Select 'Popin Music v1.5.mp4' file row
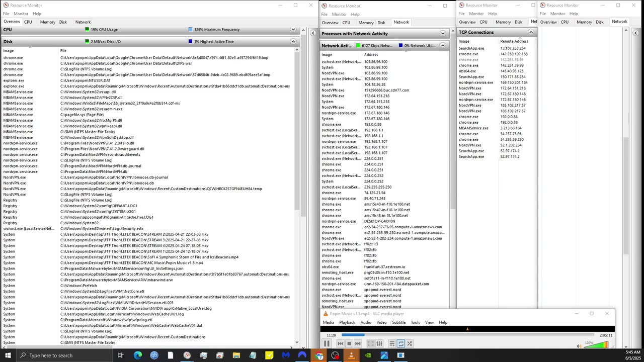The width and height of the screenshot is (644, 362). (147, 263)
